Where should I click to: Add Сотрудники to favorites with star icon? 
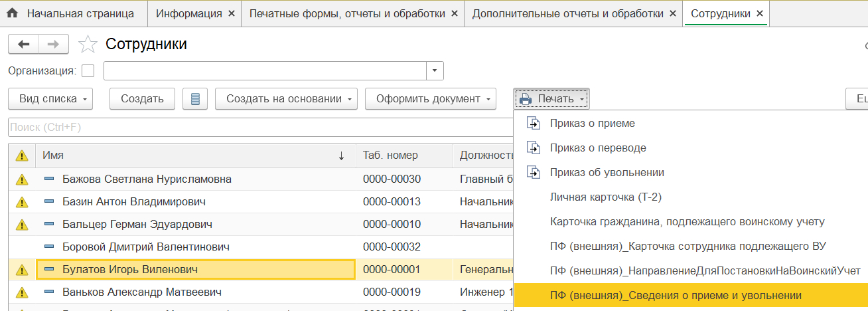(x=88, y=45)
